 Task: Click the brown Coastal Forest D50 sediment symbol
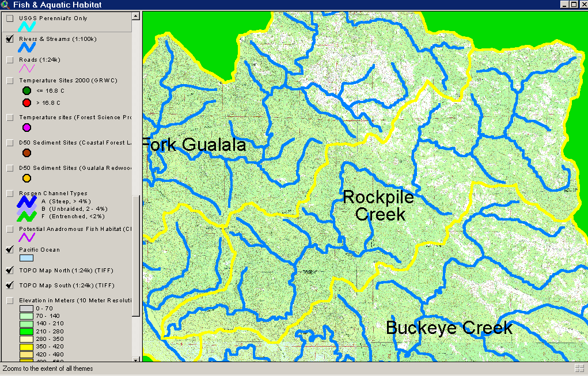point(26,153)
